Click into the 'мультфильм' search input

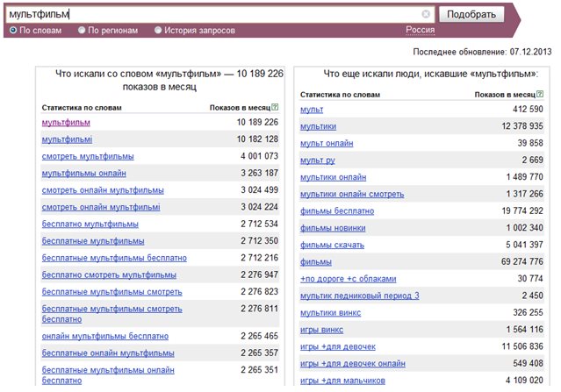pyautogui.click(x=211, y=14)
